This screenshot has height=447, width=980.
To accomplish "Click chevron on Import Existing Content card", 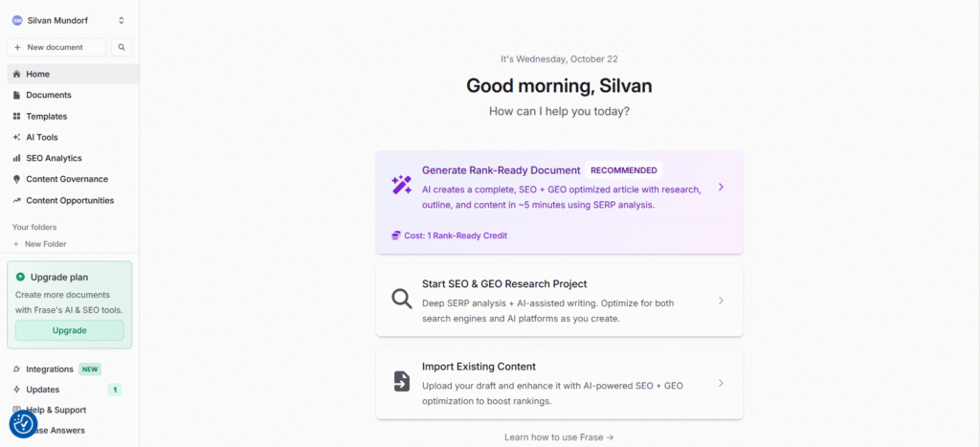I will coord(721,383).
